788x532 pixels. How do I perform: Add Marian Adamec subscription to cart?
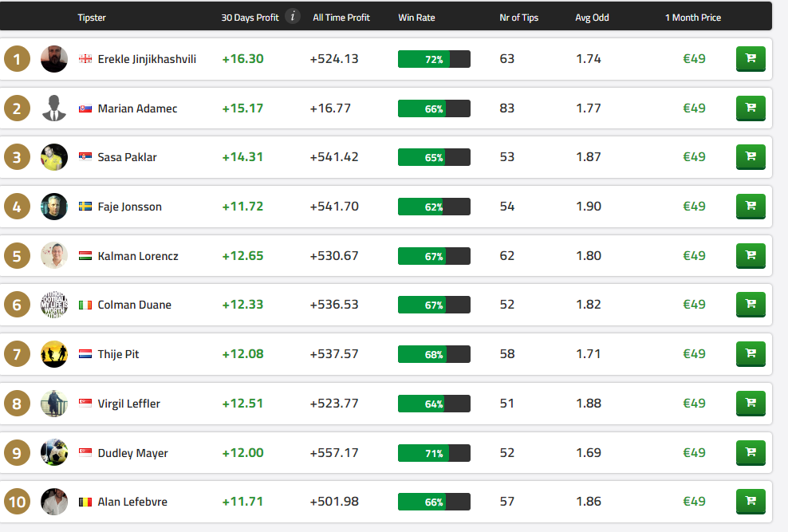pos(750,108)
